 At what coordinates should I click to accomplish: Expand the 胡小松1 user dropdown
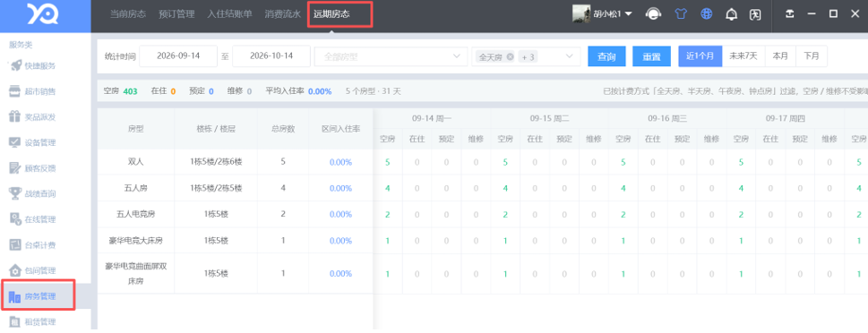click(x=628, y=13)
